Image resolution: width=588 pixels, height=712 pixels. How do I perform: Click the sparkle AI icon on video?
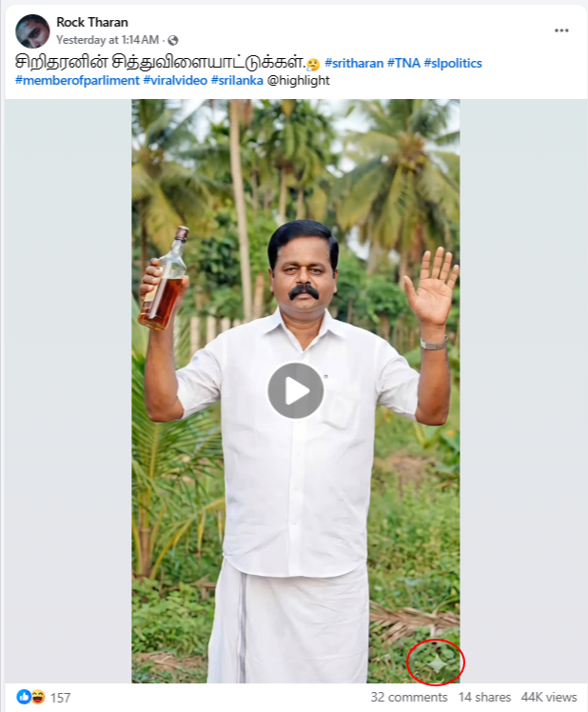point(438,664)
